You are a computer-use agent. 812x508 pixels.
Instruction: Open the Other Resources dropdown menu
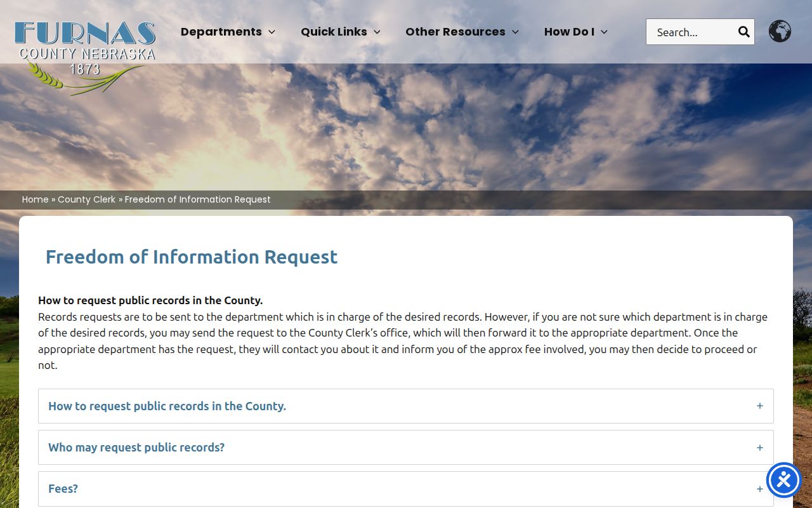coord(462,32)
